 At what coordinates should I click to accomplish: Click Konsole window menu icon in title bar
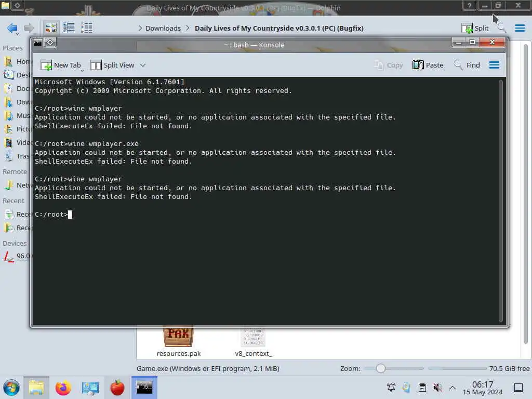(37, 43)
